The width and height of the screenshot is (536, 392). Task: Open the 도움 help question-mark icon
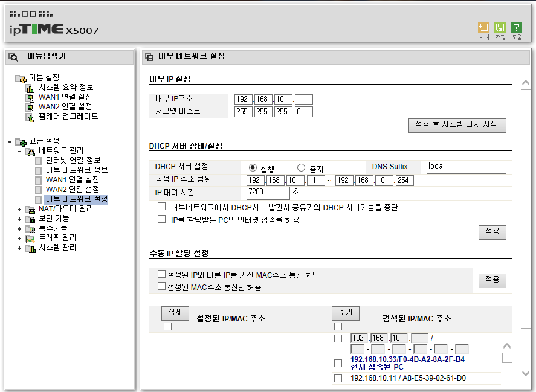coord(516,27)
